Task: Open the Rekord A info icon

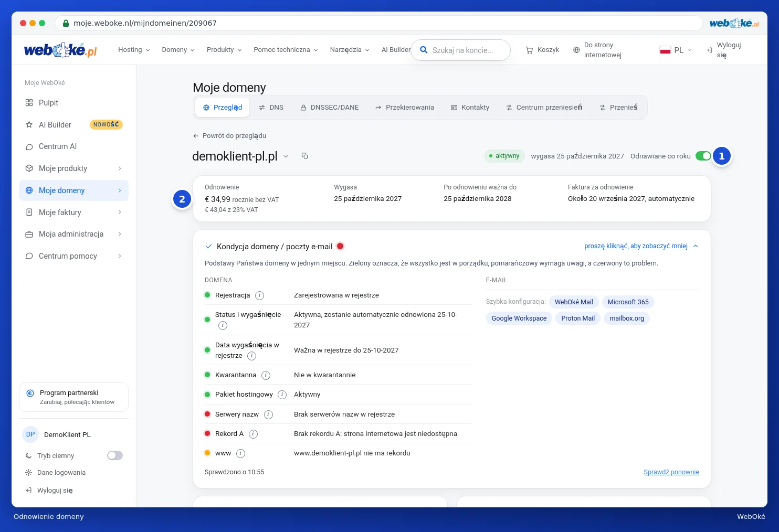Action: coord(253,434)
